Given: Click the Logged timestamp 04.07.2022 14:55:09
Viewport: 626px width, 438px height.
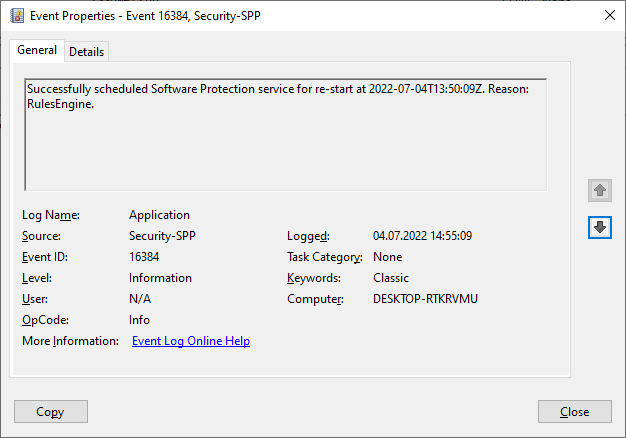Looking at the screenshot, I should (x=422, y=236).
